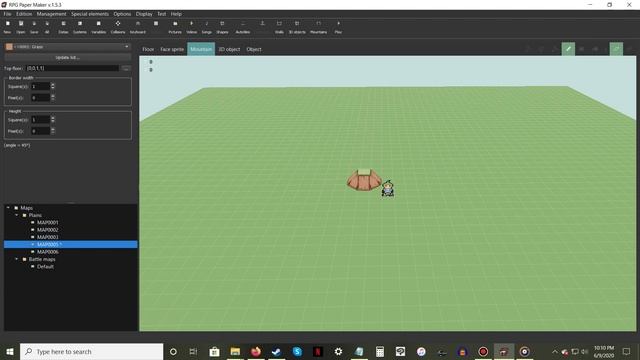Toggle the second highlighted green map tool
Screen dimensions: 640x360
coord(616,49)
